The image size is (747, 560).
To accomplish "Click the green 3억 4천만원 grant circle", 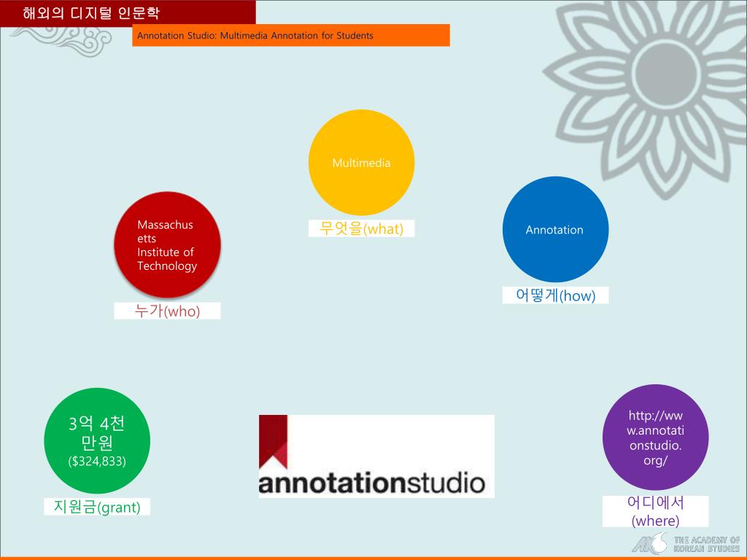I will pos(97,440).
